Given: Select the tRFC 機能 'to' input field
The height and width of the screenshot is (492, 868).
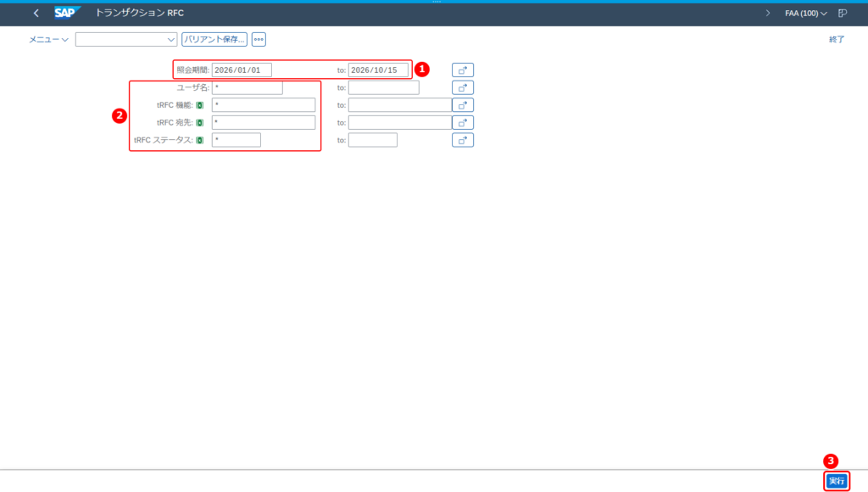Looking at the screenshot, I should point(400,104).
